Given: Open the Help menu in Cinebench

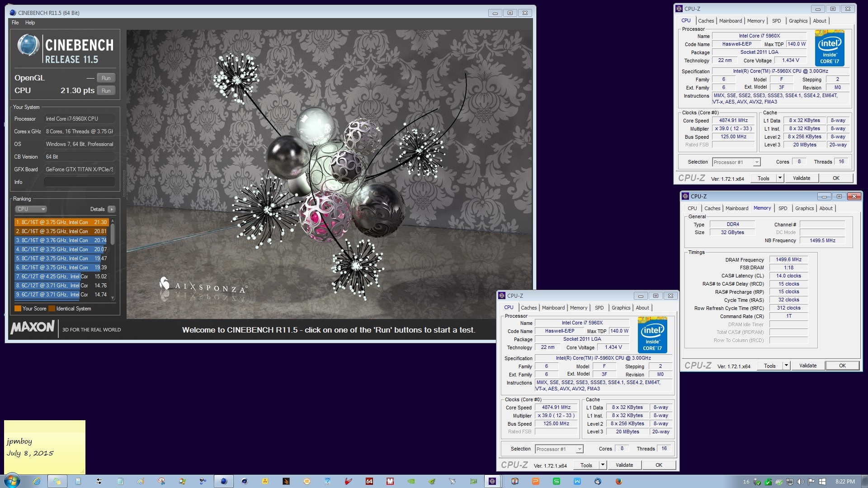Looking at the screenshot, I should (30, 23).
